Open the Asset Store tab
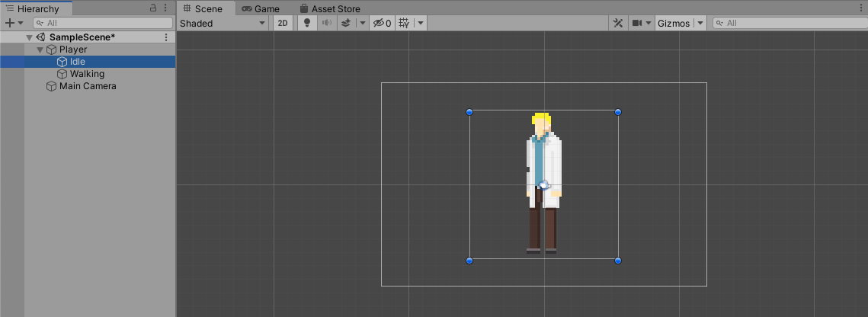Image resolution: width=868 pixels, height=317 pixels. click(x=330, y=9)
